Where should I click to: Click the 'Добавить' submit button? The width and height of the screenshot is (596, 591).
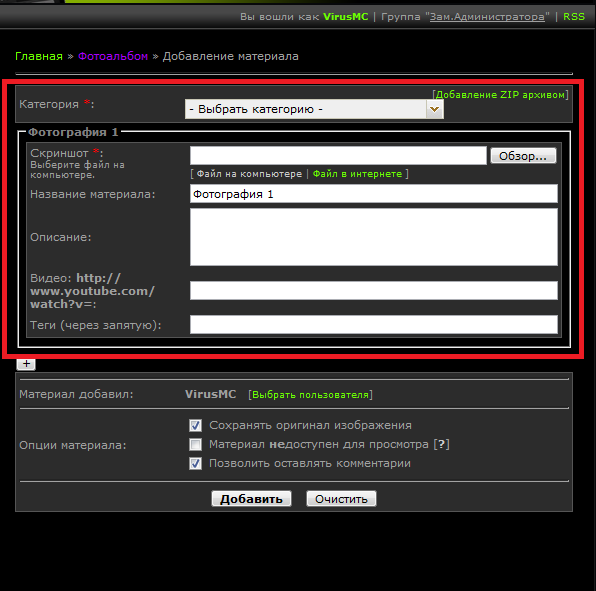coord(251,499)
